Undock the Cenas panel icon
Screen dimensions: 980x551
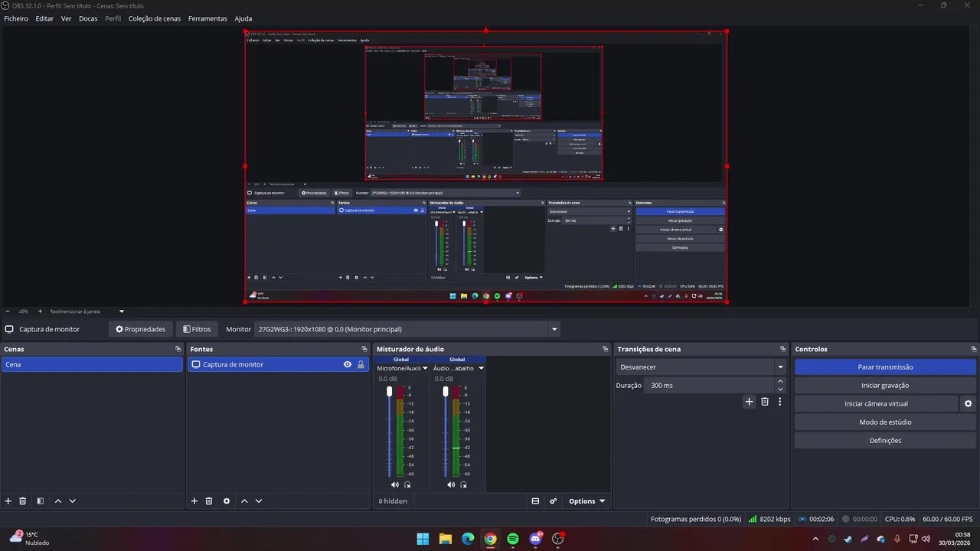point(178,349)
